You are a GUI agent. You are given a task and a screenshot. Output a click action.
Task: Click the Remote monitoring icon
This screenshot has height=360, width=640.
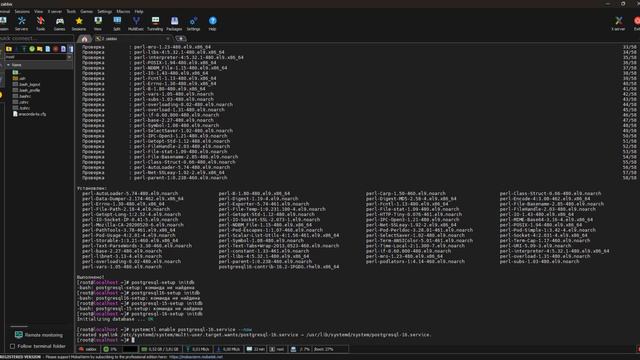18,335
